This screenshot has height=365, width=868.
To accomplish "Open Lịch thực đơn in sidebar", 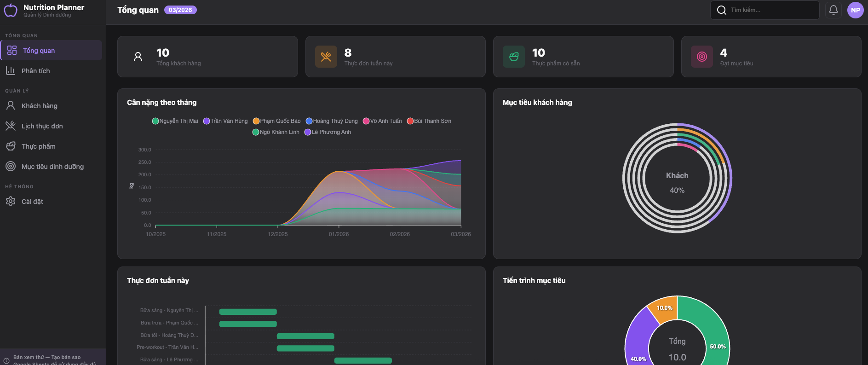I will coord(42,126).
